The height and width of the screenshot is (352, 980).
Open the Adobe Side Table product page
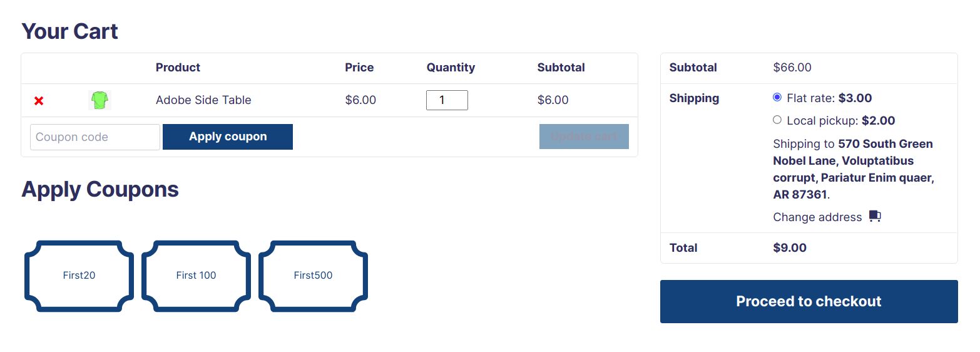203,100
